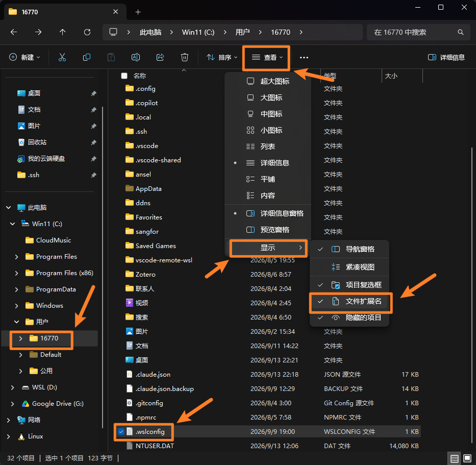Open the 新建 new dropdown
476x465 pixels.
24,57
